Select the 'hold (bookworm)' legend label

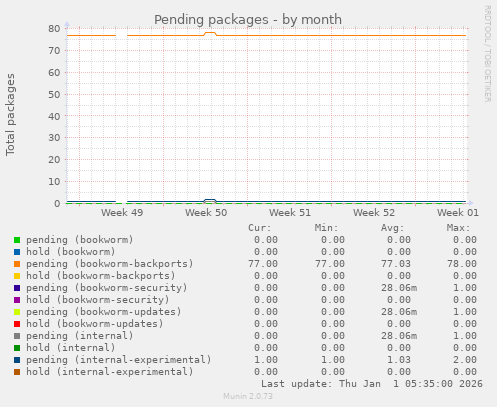tap(71, 252)
